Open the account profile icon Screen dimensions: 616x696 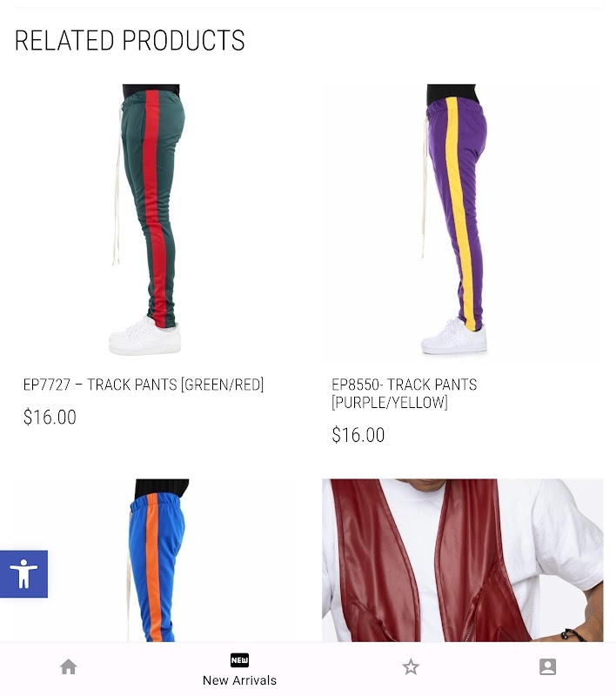[x=547, y=666]
